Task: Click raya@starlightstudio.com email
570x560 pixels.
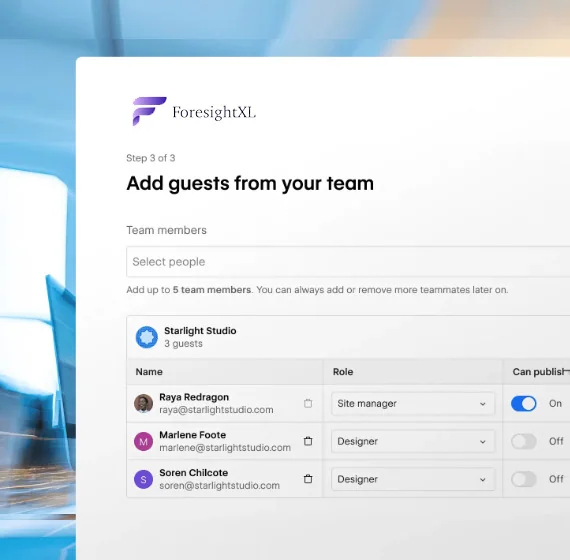Action: pos(216,410)
